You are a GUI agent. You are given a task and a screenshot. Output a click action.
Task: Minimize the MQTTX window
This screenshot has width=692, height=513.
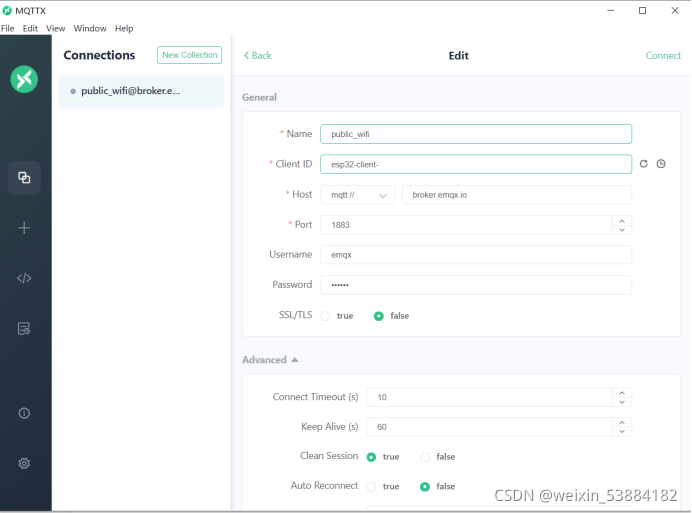[611, 11]
